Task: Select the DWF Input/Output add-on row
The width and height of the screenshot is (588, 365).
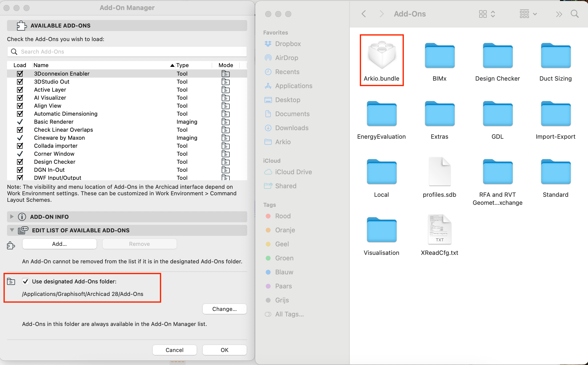Action: pyautogui.click(x=127, y=177)
